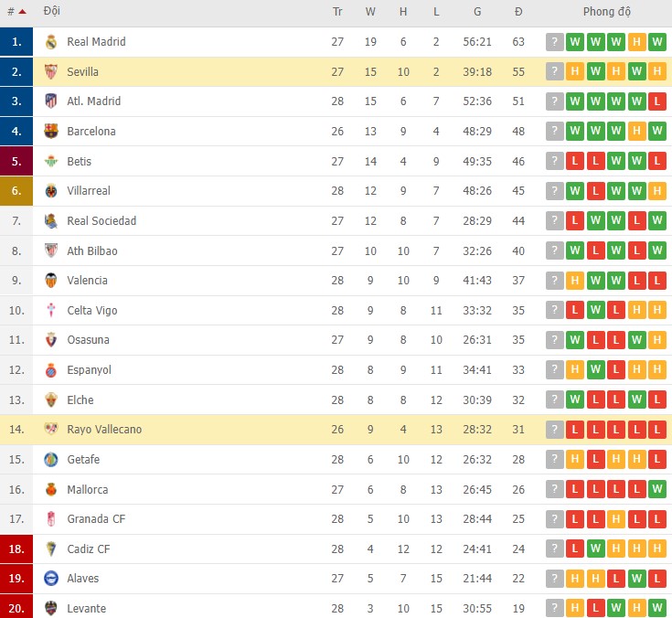Click the Alaves crest icon

[51, 579]
